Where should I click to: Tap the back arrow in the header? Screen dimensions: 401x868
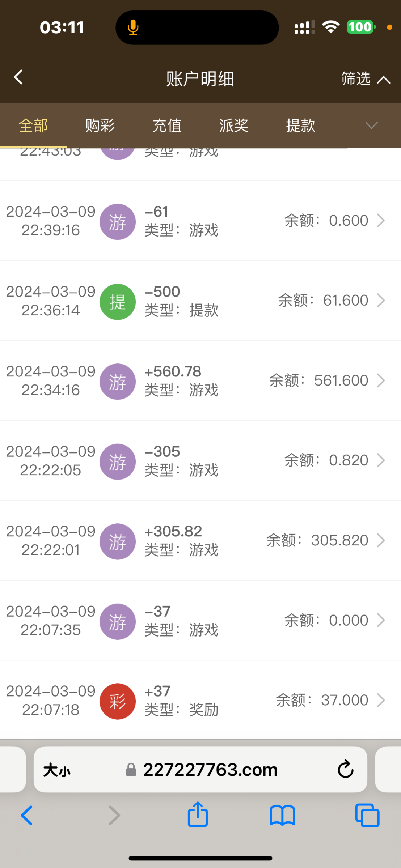pos(18,77)
